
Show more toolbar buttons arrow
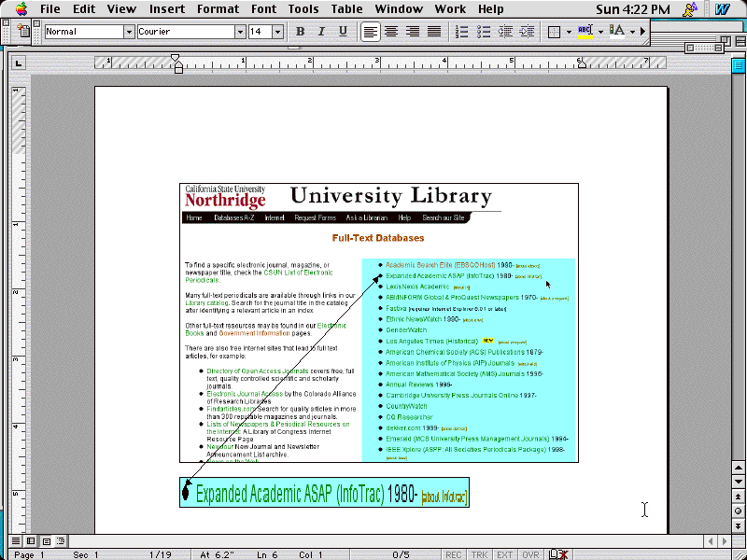click(642, 32)
